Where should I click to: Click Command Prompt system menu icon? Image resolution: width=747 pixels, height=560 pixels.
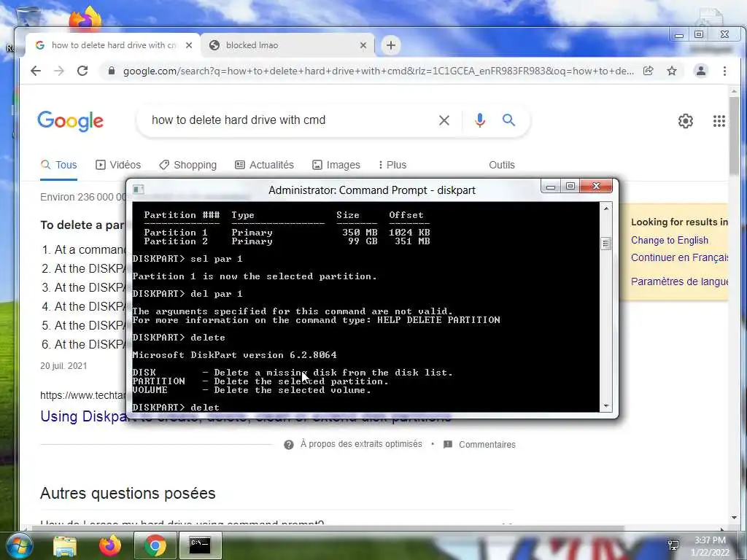click(x=138, y=190)
